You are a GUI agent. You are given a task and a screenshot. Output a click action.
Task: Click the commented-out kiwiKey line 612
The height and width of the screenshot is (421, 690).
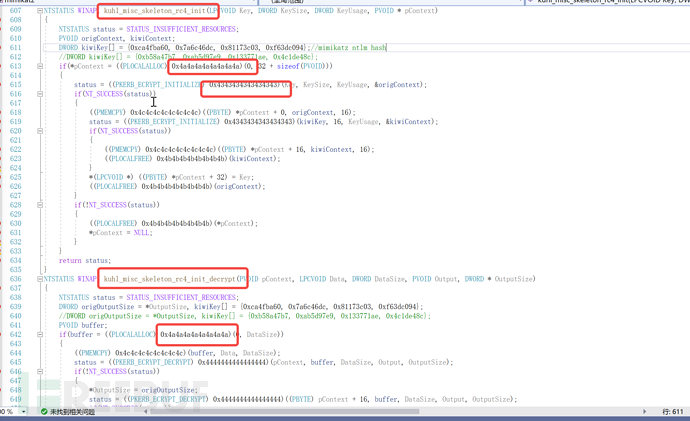click(x=188, y=57)
